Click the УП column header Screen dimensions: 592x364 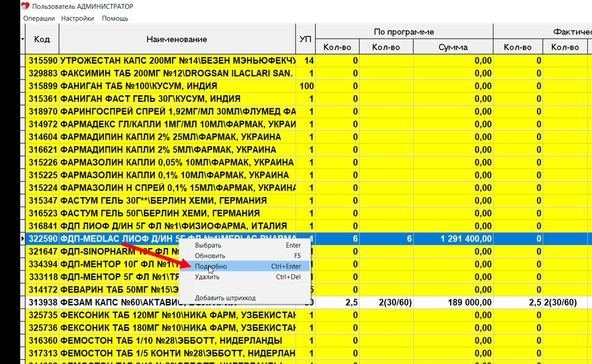click(305, 40)
